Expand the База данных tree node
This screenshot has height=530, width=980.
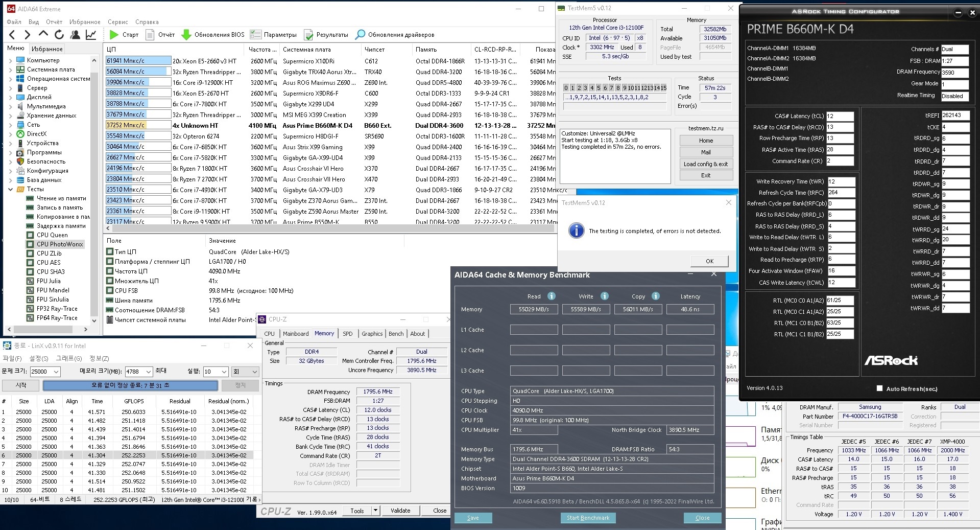coord(11,180)
